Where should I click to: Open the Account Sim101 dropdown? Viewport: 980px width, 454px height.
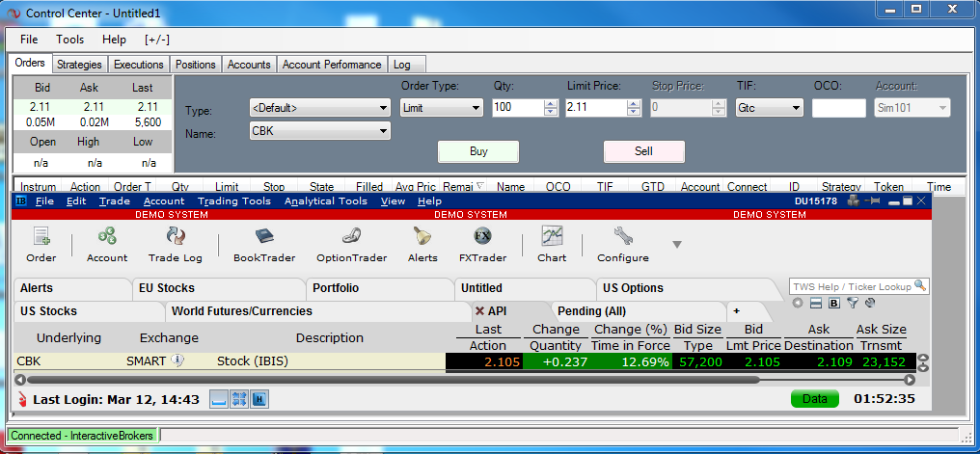[x=912, y=107]
